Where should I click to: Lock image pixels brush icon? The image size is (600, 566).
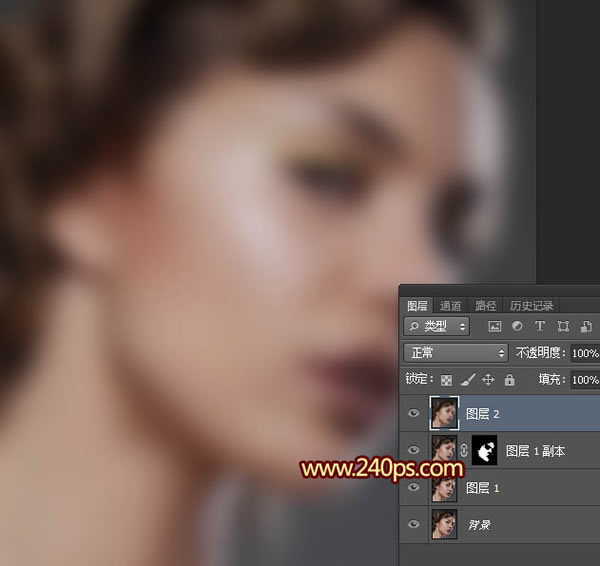(x=468, y=380)
